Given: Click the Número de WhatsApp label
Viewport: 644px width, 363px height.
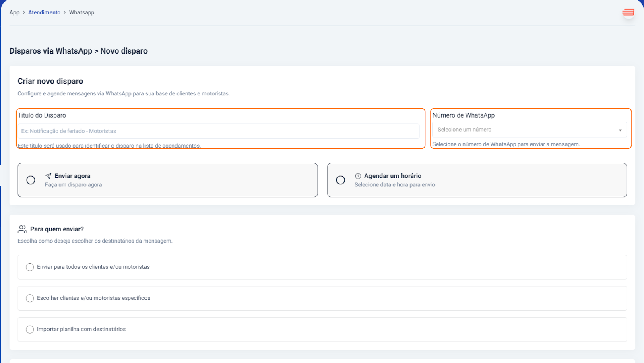Looking at the screenshot, I should 464,115.
